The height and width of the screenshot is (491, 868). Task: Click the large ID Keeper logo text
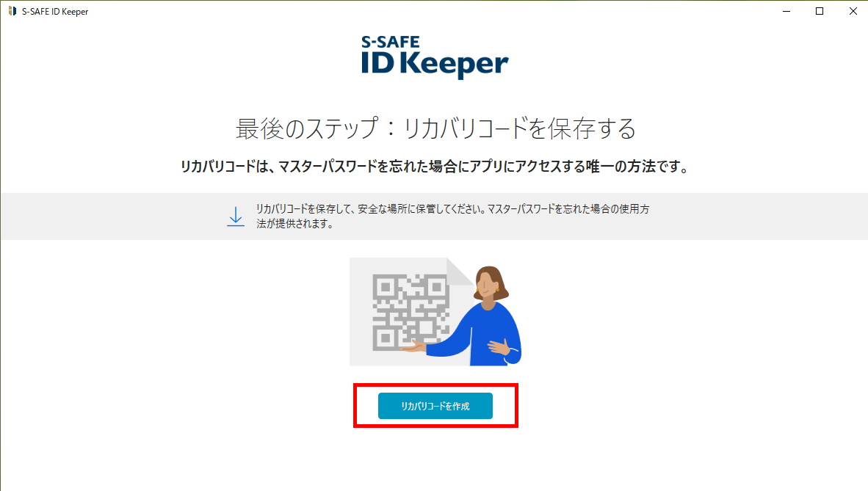[435, 64]
